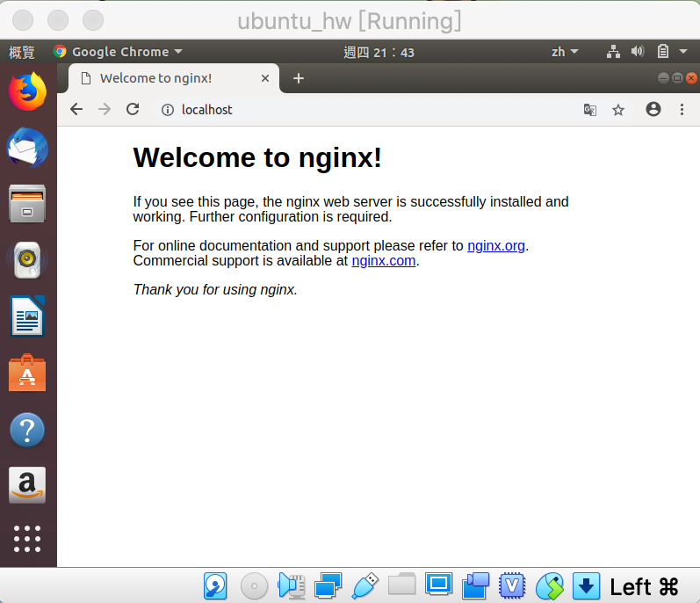Click the volume speaker icon
Viewport: 700px width, 603px height.
[x=638, y=52]
